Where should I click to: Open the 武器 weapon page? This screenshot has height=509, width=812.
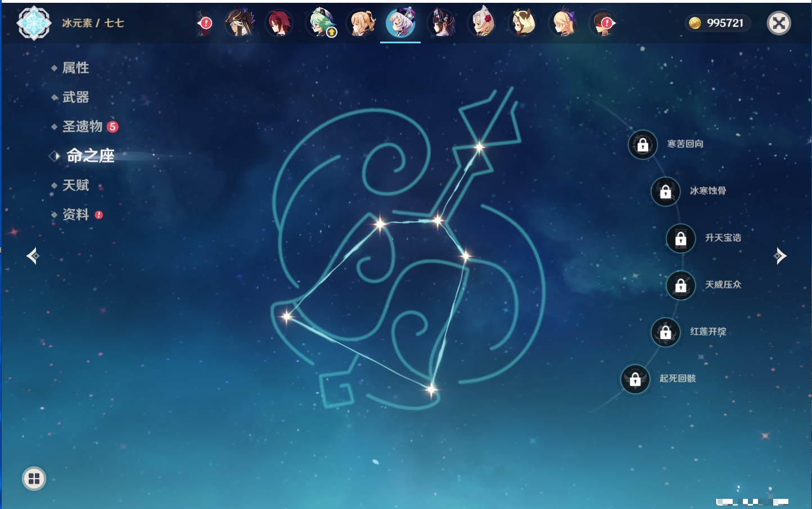[x=75, y=97]
